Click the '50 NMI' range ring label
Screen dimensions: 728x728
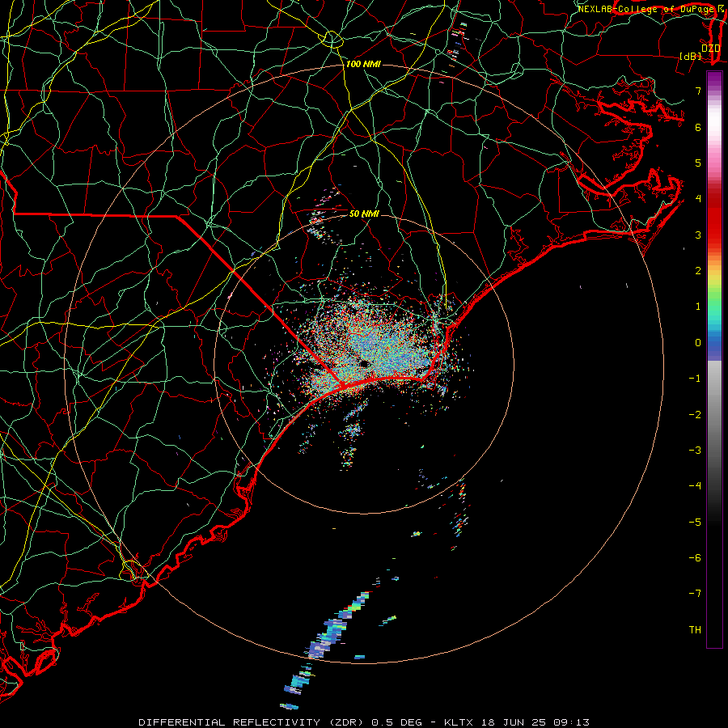tap(364, 214)
